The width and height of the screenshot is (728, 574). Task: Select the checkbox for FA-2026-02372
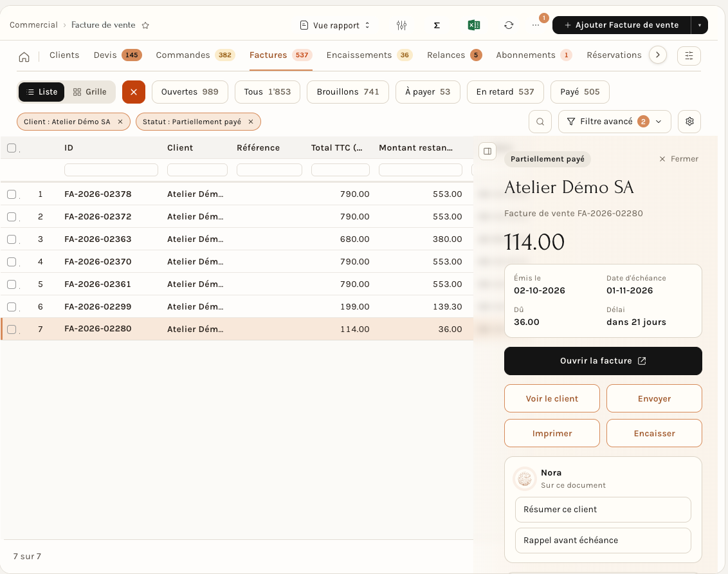12,217
